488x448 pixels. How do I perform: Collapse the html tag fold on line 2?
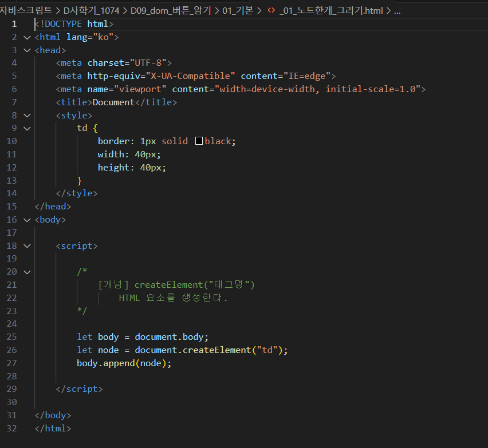click(27, 38)
